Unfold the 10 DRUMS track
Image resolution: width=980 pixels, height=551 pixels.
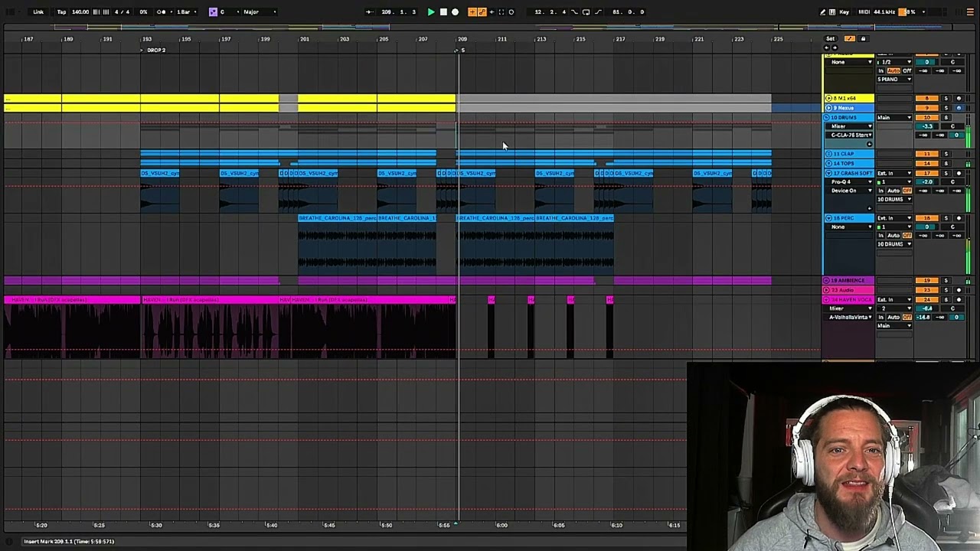(x=826, y=118)
